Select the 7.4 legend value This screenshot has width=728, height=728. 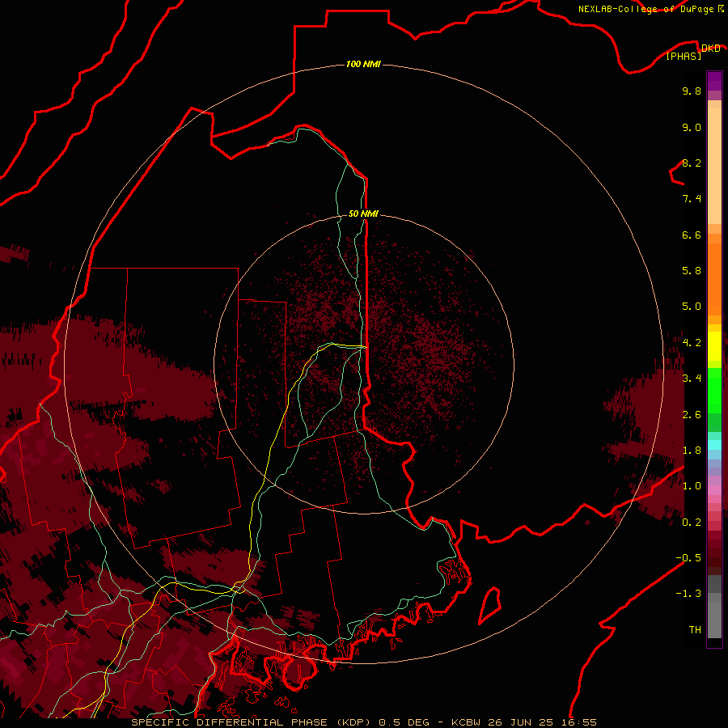coord(692,199)
